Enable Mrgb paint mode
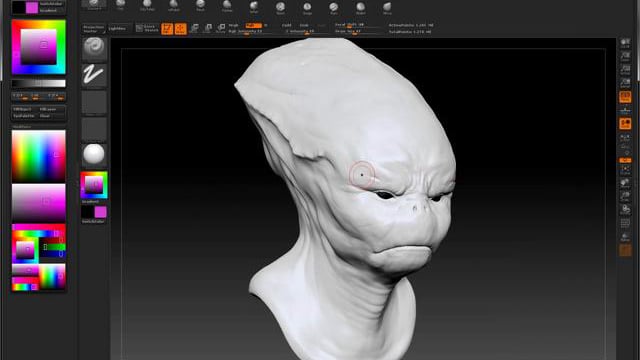Screen dimensions: 640x360 233,25
